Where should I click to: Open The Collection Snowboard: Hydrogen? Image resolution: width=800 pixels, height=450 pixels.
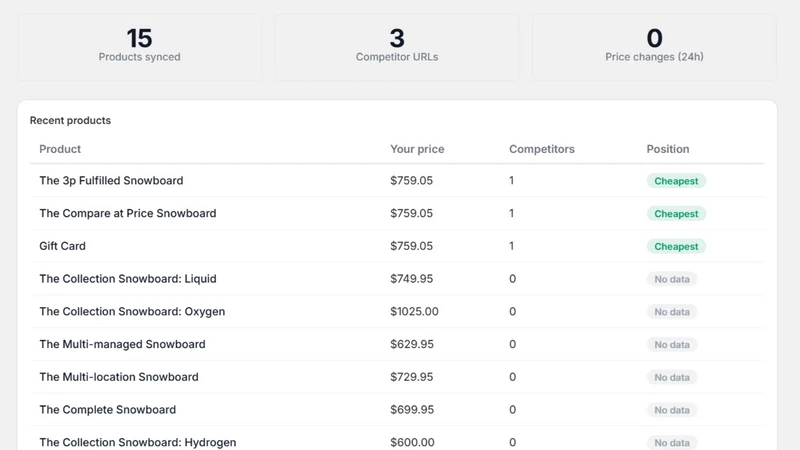coord(138,442)
